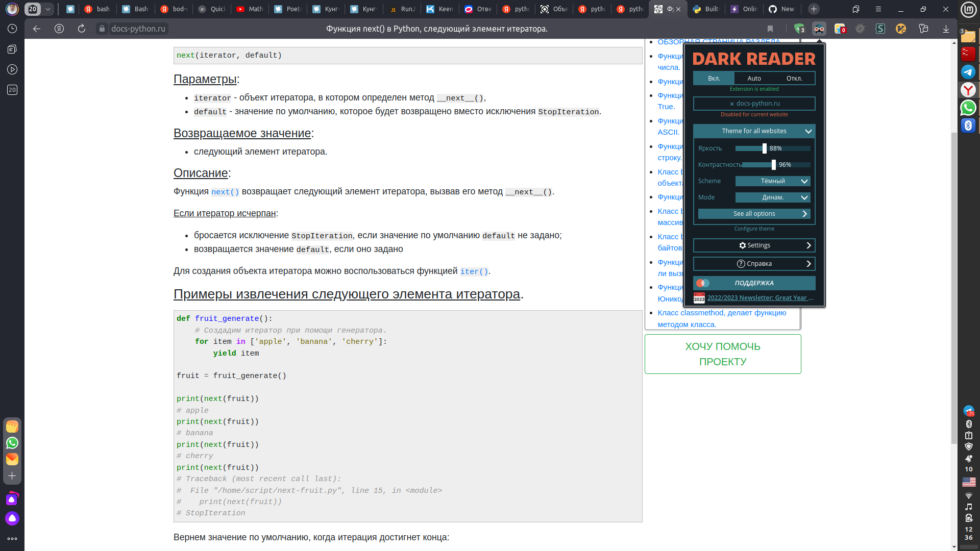Viewport: 980px width, 551px height.
Task: Switch Dark Reader to Откл mode
Action: [x=795, y=78]
